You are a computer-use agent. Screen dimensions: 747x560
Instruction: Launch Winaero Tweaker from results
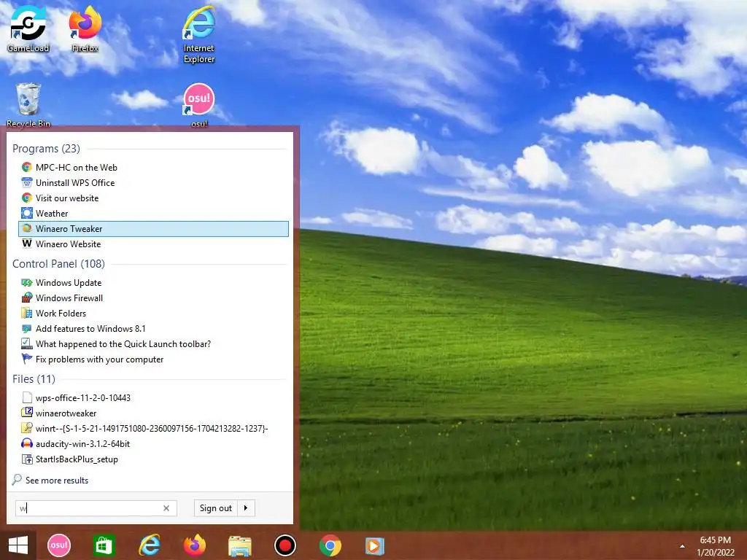tap(153, 228)
